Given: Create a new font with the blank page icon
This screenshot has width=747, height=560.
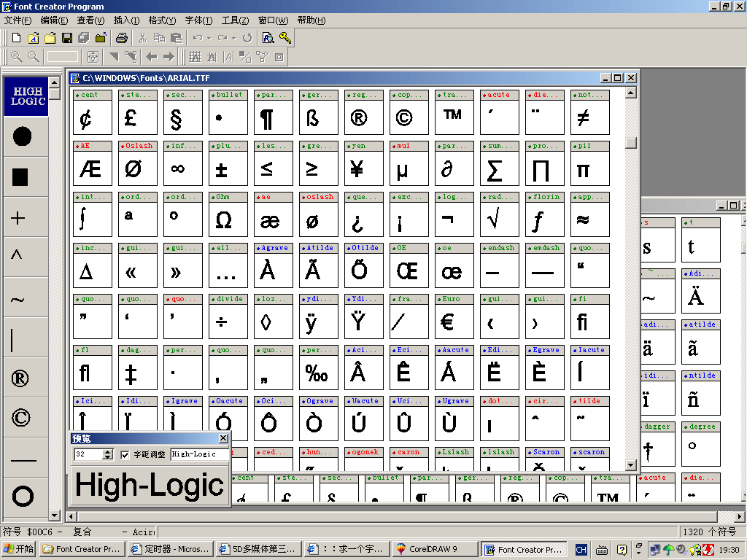Looking at the screenshot, I should click(x=16, y=38).
